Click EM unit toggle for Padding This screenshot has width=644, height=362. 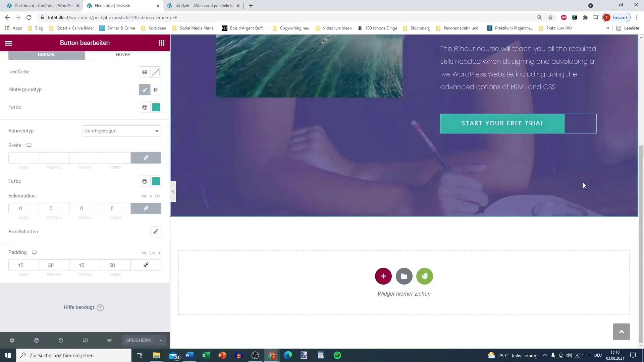152,253
